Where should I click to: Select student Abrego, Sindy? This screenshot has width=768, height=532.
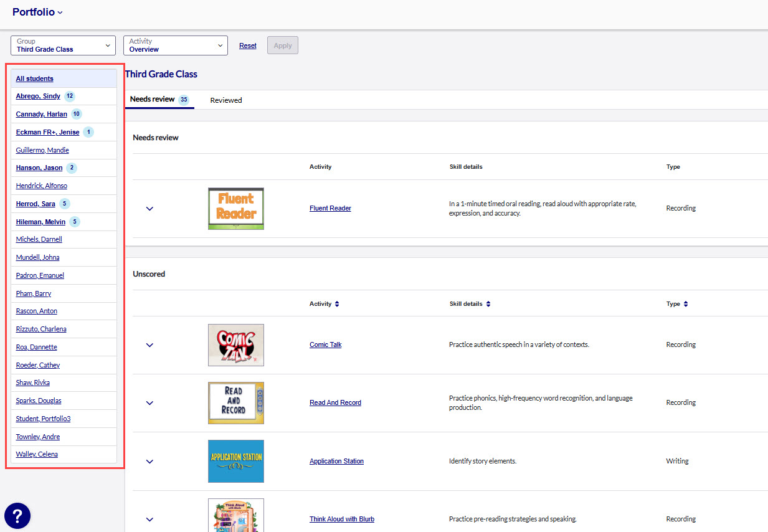click(38, 97)
